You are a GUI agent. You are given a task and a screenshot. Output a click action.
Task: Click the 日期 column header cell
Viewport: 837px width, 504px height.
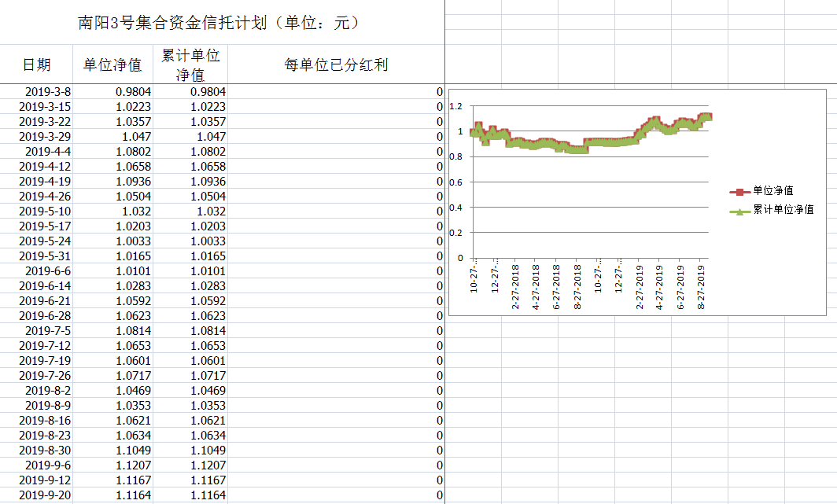point(36,64)
